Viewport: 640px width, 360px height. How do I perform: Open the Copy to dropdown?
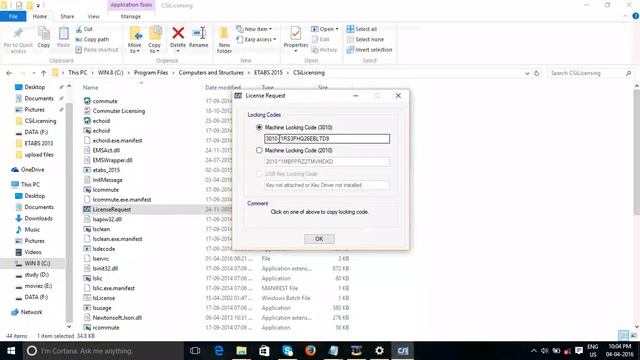(x=154, y=48)
